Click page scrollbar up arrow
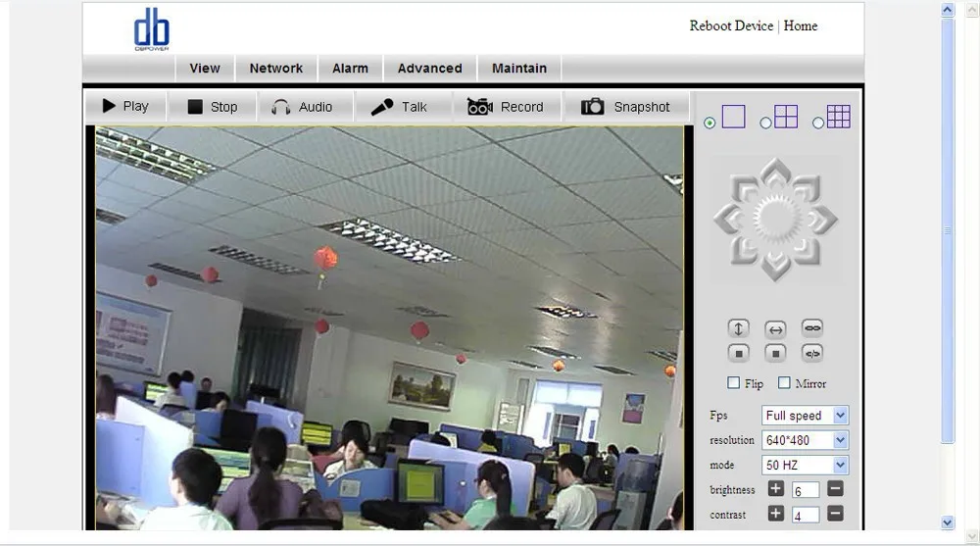Screen dimensions: 980x546 point(948,10)
